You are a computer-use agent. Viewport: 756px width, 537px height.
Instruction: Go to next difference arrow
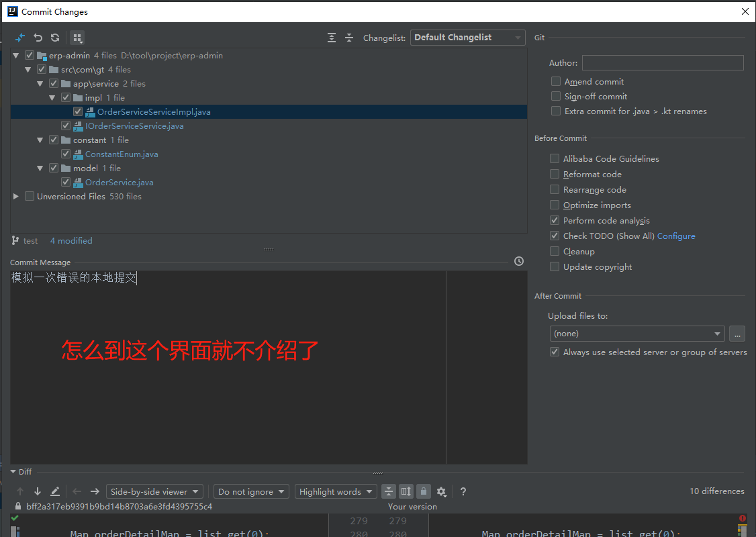coord(38,491)
